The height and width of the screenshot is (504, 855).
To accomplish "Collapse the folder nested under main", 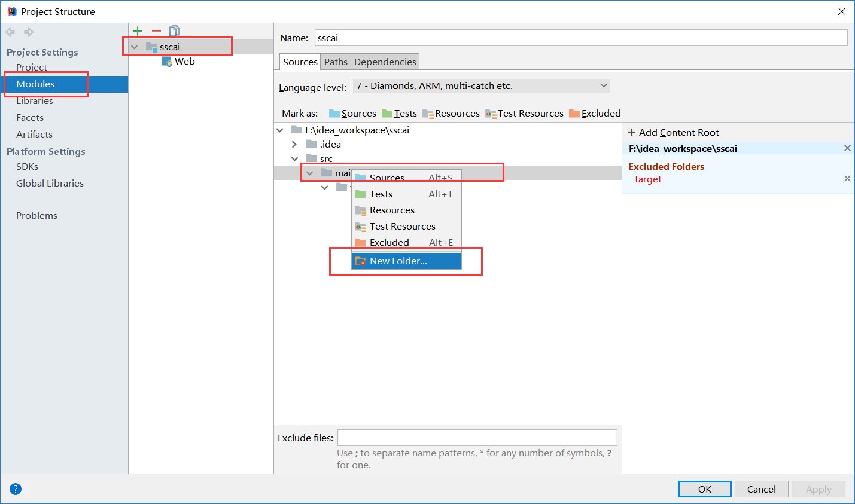I will pos(324,187).
